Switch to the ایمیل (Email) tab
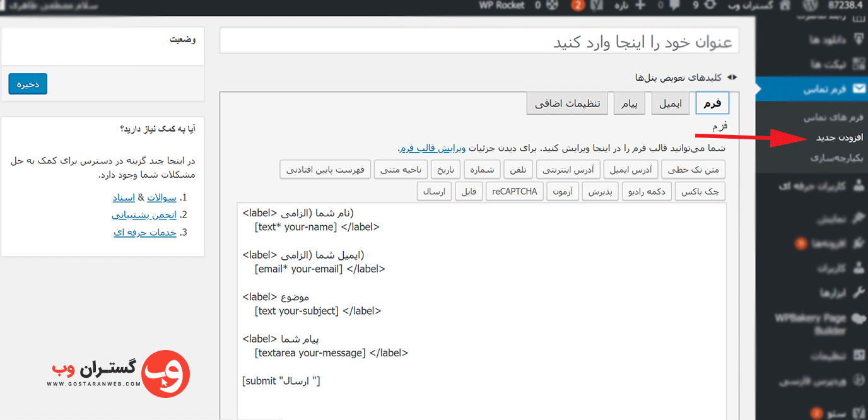 (671, 103)
